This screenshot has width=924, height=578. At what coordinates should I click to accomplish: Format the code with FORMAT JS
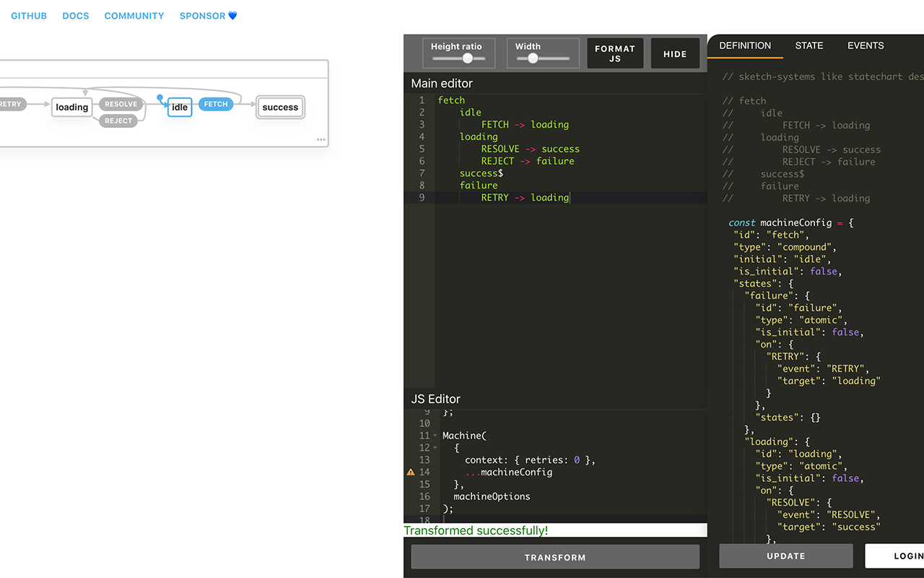pos(614,53)
